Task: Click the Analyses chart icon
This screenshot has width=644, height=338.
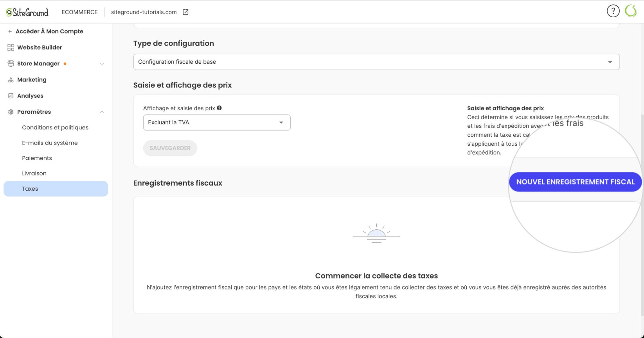Action: [x=11, y=96]
